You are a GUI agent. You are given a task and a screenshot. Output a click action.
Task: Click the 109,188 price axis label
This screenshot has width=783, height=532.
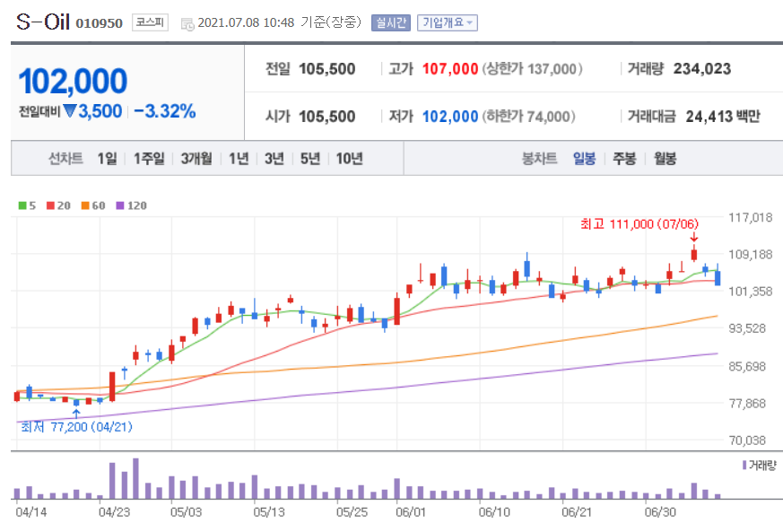[751, 254]
